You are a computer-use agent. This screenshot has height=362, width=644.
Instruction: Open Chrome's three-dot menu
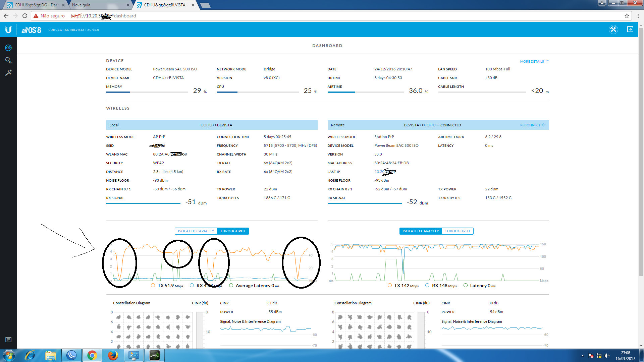tap(638, 16)
